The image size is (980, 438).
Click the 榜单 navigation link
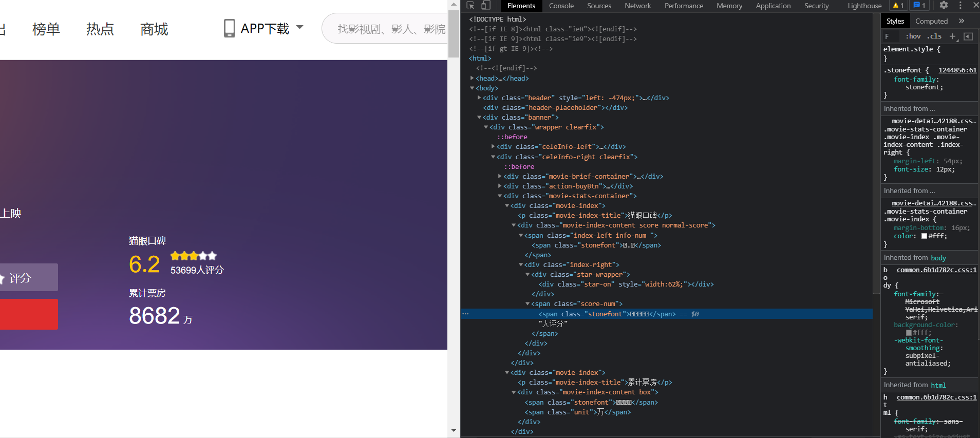(x=46, y=29)
